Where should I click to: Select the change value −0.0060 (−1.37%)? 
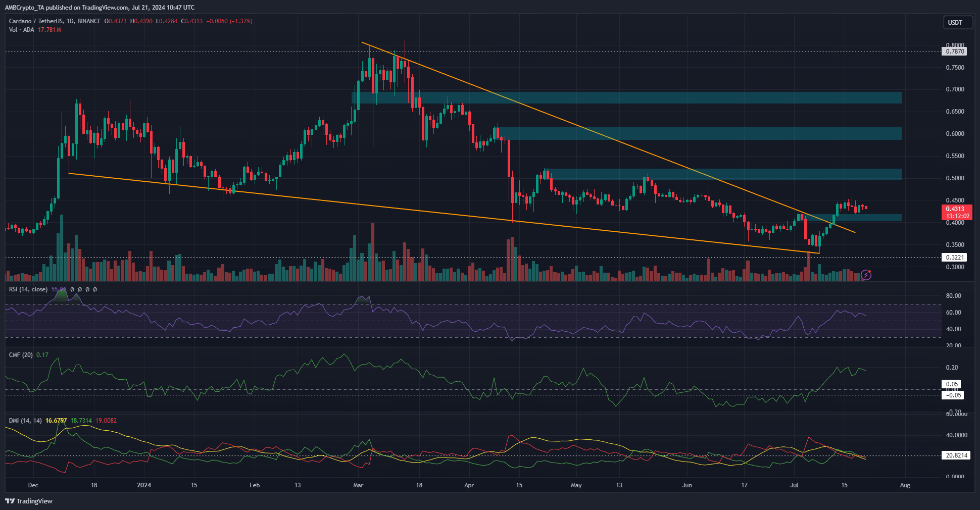click(229, 21)
